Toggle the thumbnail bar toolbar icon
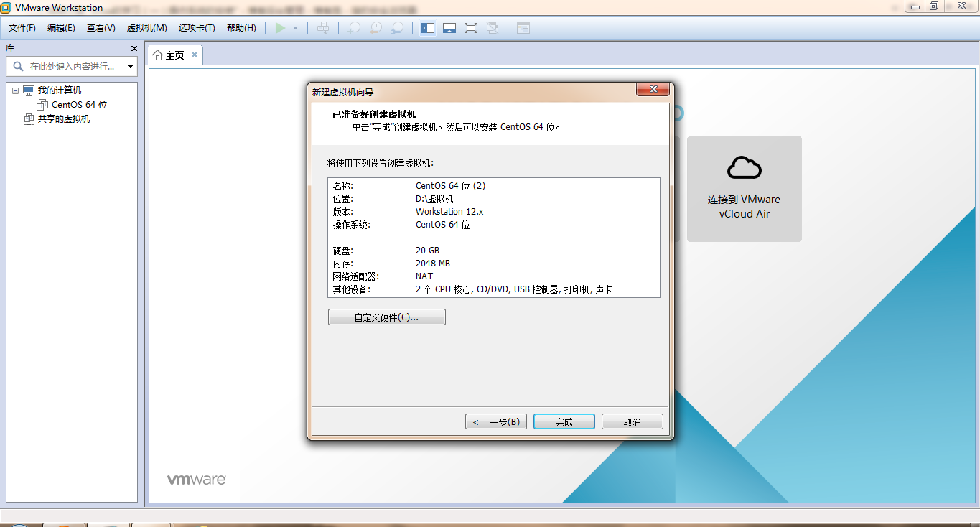The width and height of the screenshot is (980, 527). point(449,28)
